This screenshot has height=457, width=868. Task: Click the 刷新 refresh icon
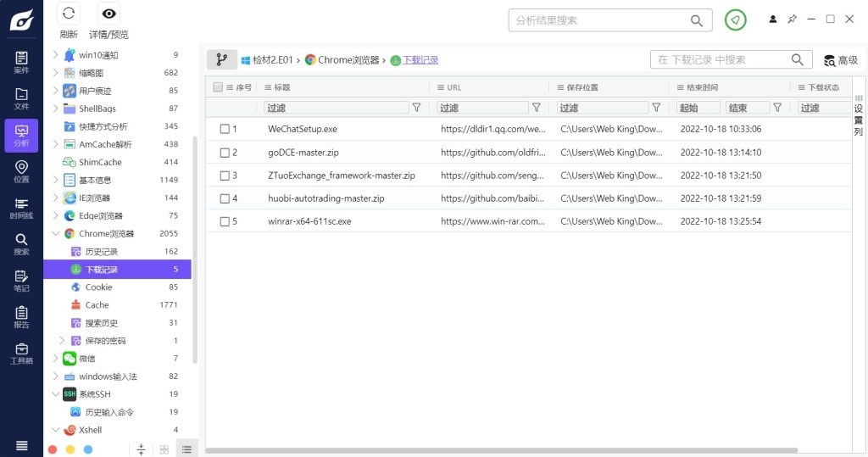pyautogui.click(x=69, y=14)
